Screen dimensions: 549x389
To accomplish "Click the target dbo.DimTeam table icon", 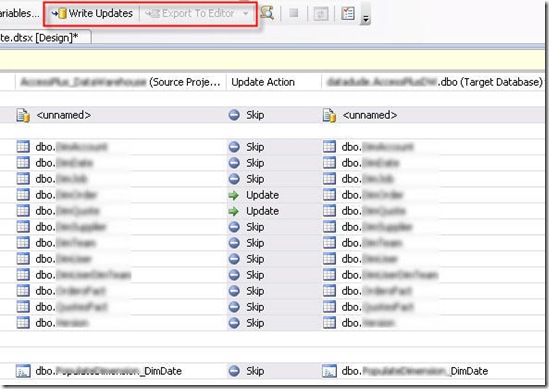I will [x=329, y=243].
